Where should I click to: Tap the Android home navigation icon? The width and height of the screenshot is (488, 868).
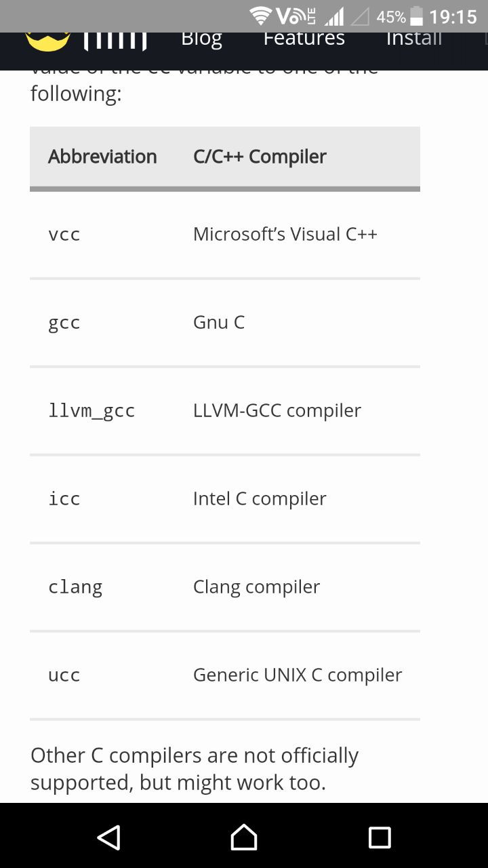tap(244, 837)
